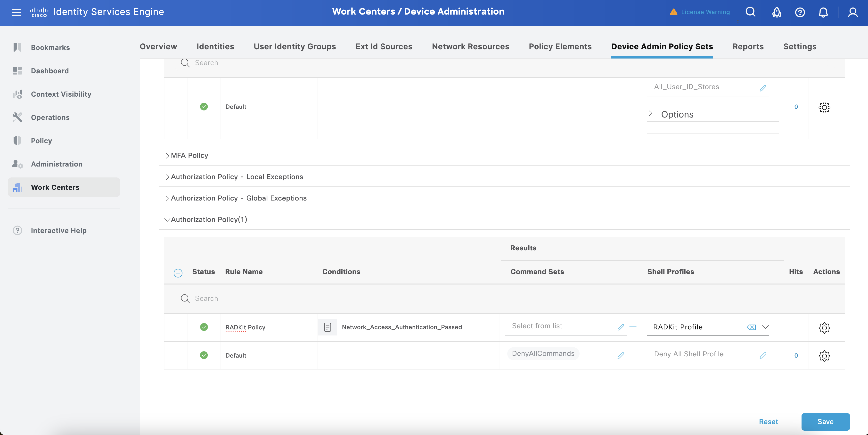This screenshot has height=435, width=868.
Task: Expand Authorization Policy - Global Exceptions
Action: [x=236, y=198]
